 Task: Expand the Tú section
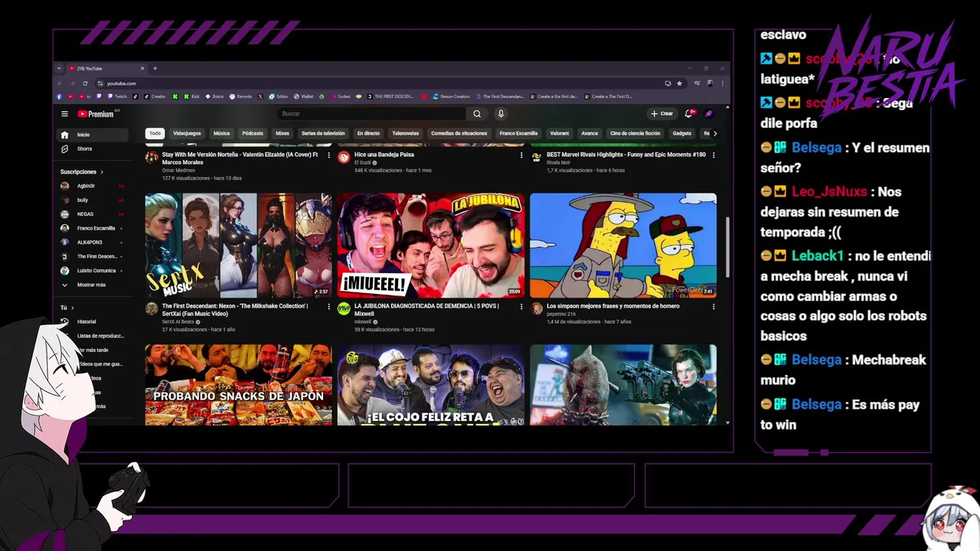point(67,308)
